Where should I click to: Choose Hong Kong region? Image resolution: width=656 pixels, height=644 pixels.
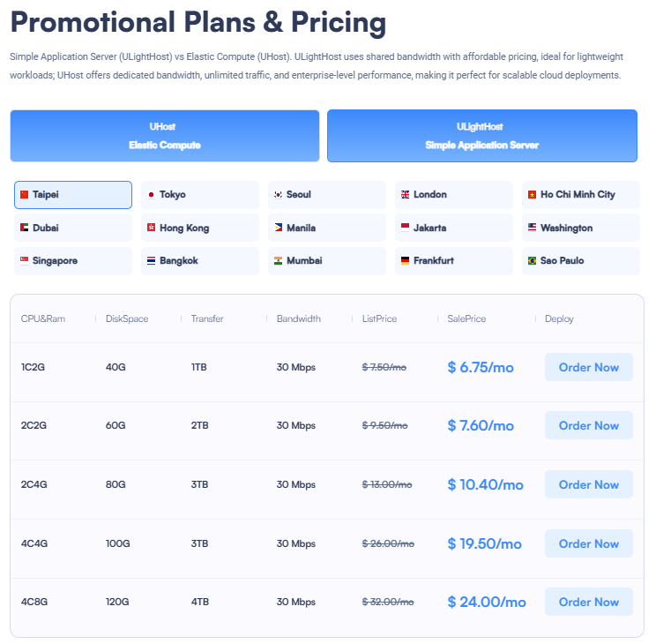(x=200, y=228)
